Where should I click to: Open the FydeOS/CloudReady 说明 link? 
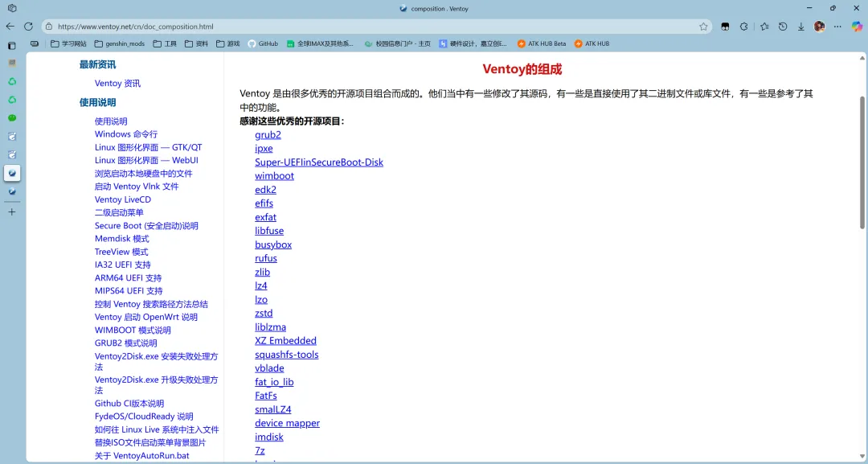(x=144, y=417)
